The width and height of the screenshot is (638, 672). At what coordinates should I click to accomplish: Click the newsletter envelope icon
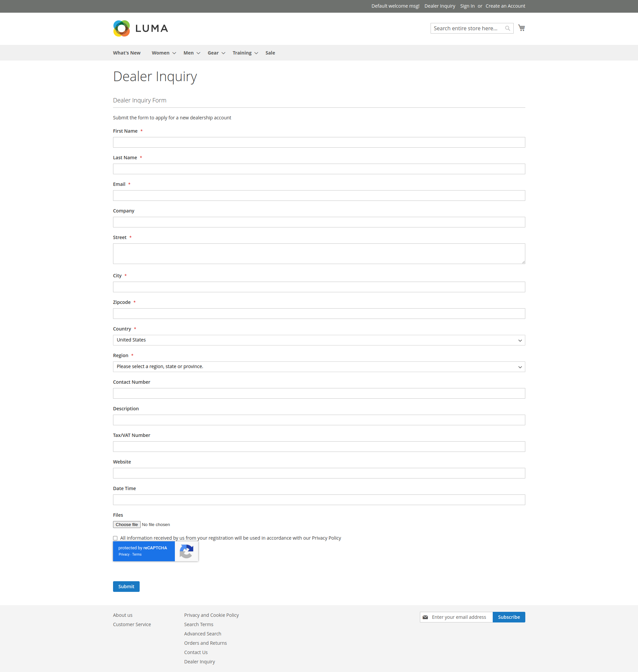(425, 617)
